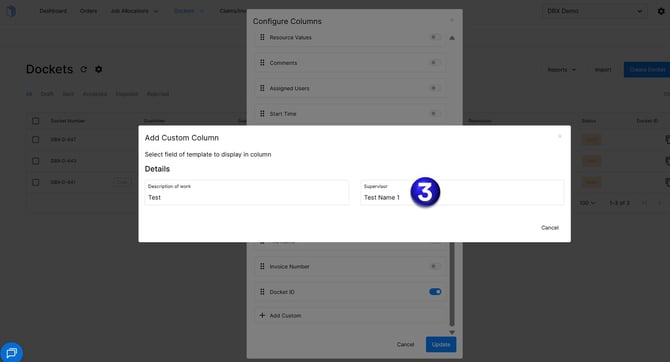Screen dimensions: 670x362
Task: Open the gear icon next to Dockets heading
Action: [x=99, y=69]
